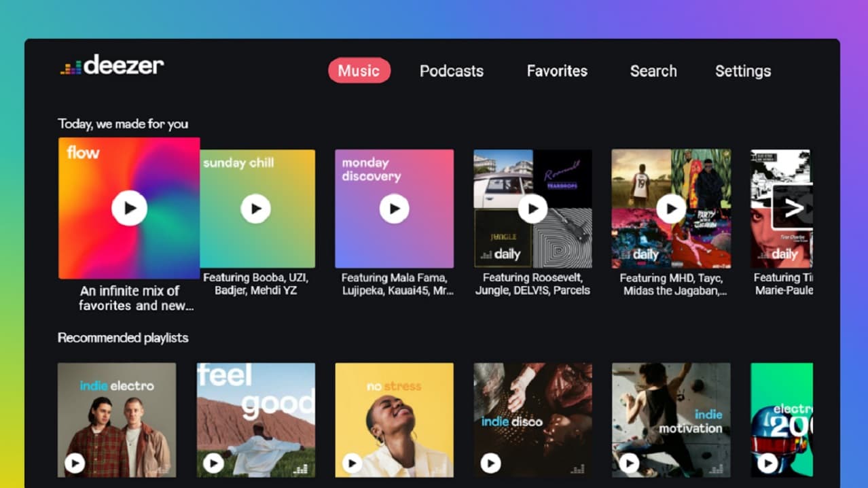Open the Flow card artwork
This screenshot has height=488, width=868.
129,208
